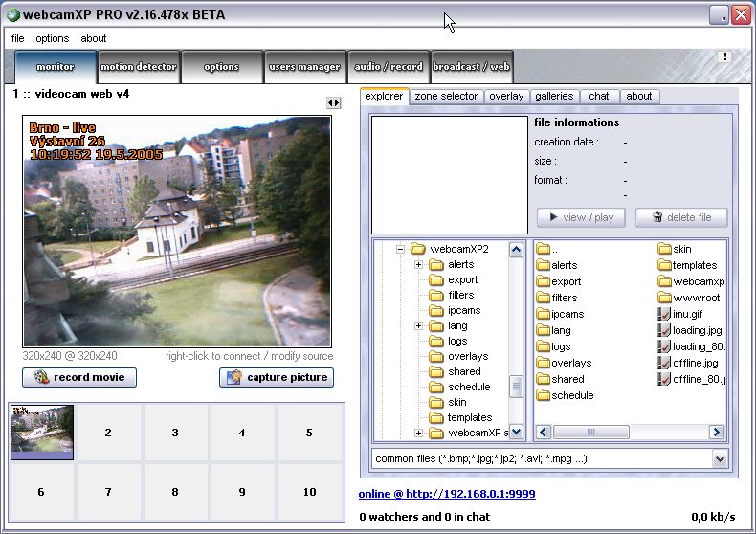Viewport: 756px width, 534px height.
Task: Click the record movie button
Action: [79, 377]
